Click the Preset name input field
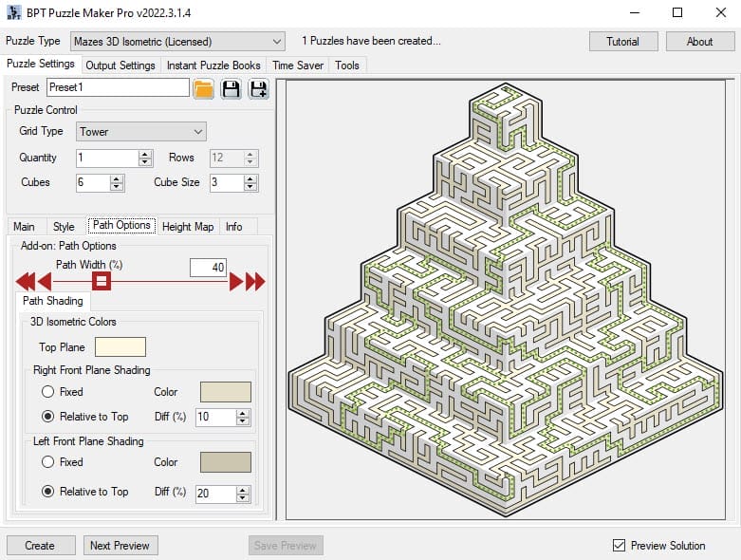741x560 pixels. tap(118, 87)
